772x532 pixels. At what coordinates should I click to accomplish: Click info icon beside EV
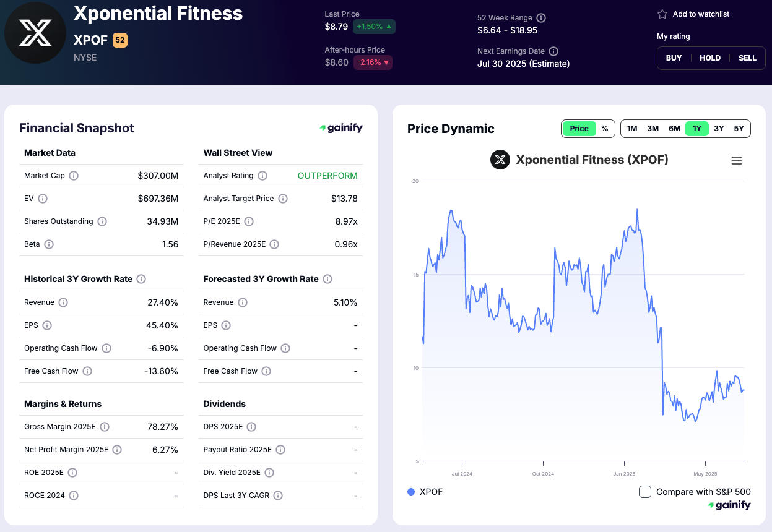coord(43,199)
